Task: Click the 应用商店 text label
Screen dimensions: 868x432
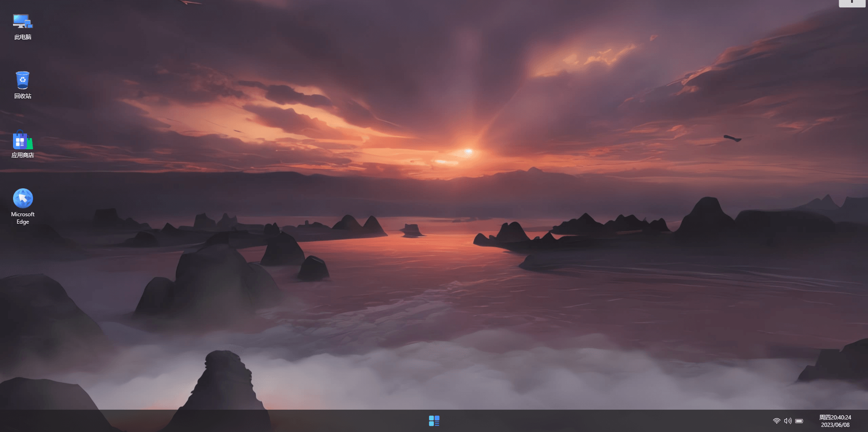Action: (x=22, y=155)
